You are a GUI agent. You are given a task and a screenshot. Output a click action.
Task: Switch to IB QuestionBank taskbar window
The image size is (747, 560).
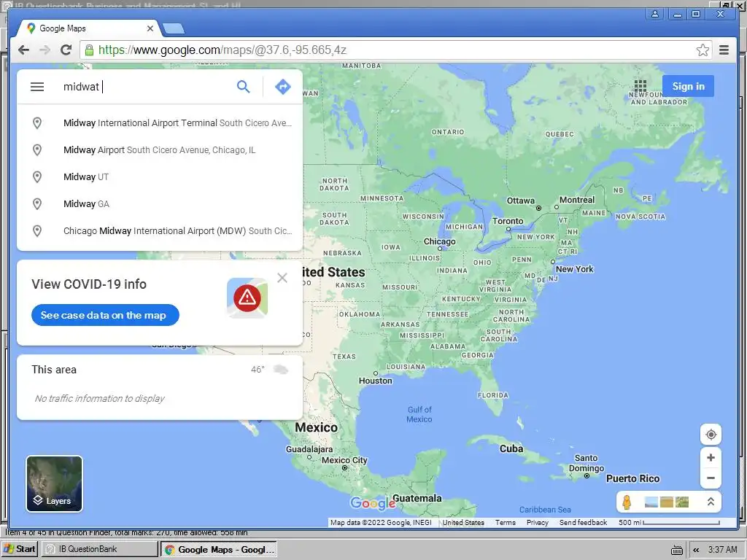99,549
